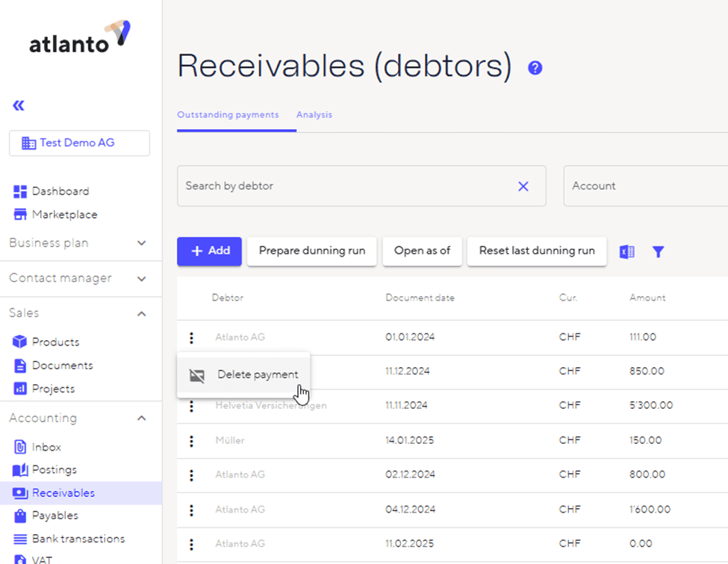
Task: Click the Excel export icon
Action: coord(627,252)
